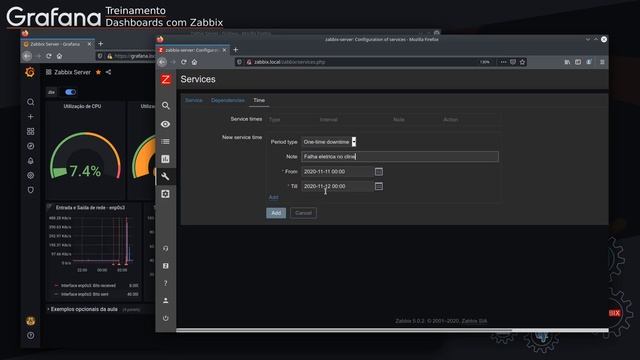Open the Grafana Server Admin shield icon
This screenshot has height=360, width=640.
coord(31,190)
